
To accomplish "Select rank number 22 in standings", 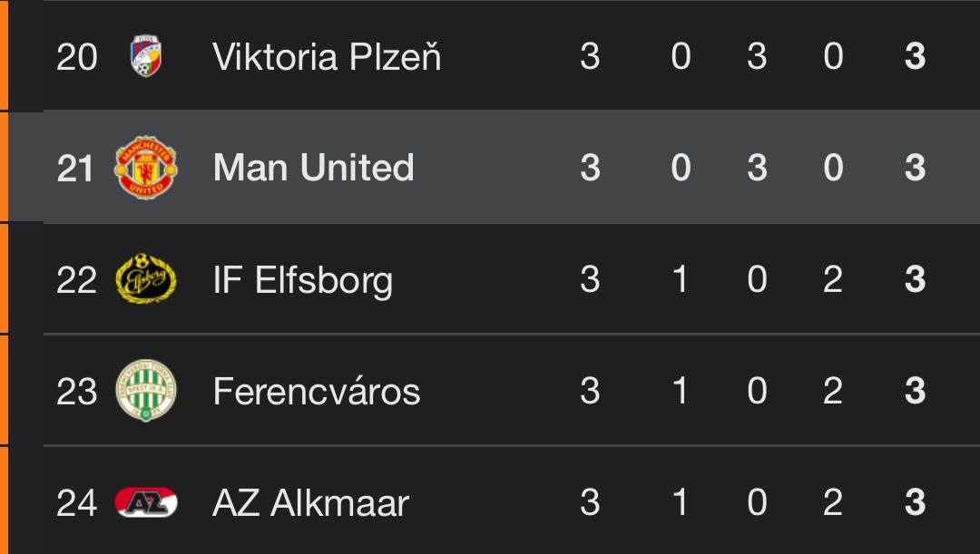I will tap(77, 280).
